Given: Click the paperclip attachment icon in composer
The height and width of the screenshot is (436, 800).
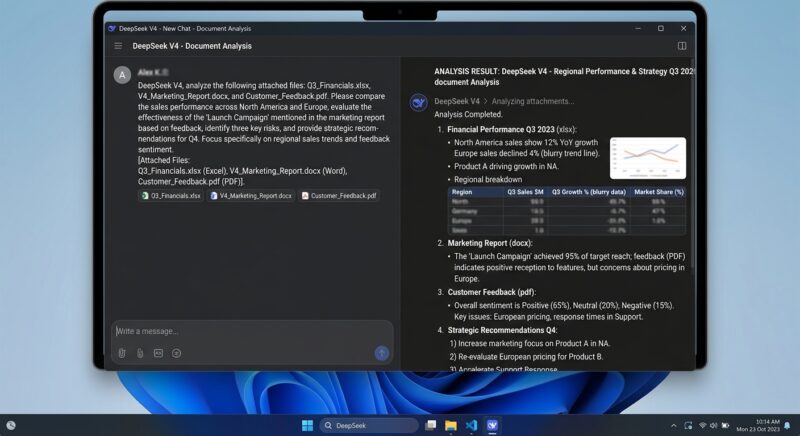Looking at the screenshot, I should coord(140,353).
